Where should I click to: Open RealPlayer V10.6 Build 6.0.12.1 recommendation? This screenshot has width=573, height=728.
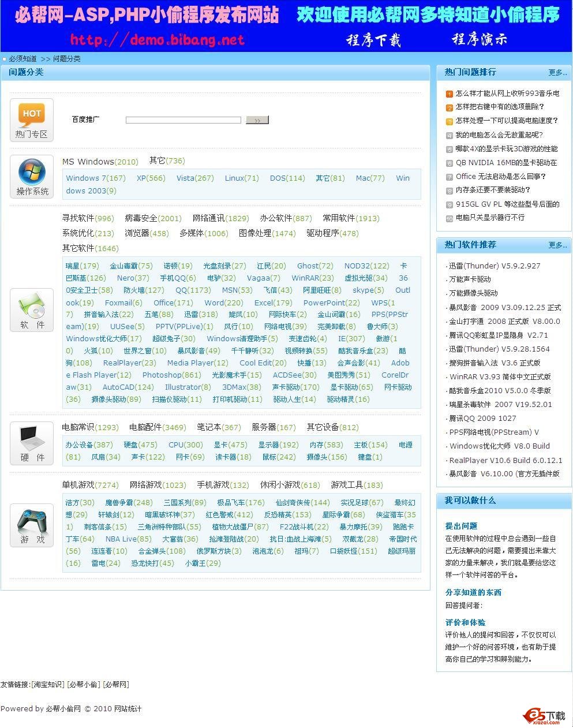click(505, 460)
